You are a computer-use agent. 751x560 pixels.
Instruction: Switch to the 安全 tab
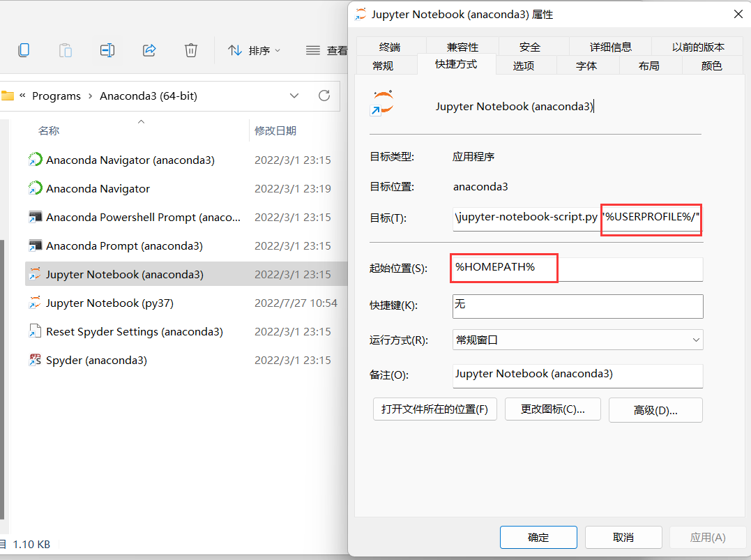coord(529,47)
